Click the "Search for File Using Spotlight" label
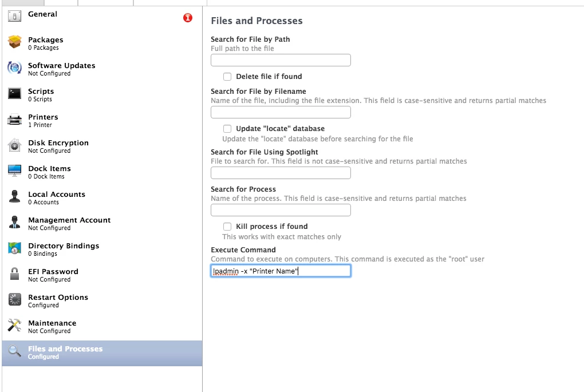 point(265,152)
